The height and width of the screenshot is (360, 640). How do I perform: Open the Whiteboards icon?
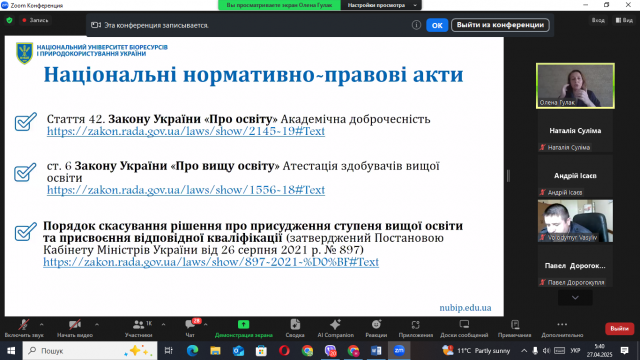(464, 324)
